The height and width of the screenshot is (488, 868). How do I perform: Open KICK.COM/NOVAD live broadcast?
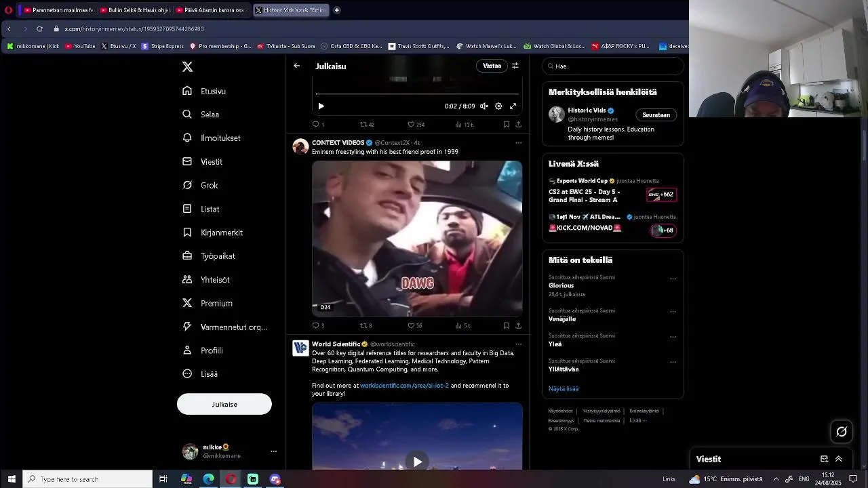[612, 224]
